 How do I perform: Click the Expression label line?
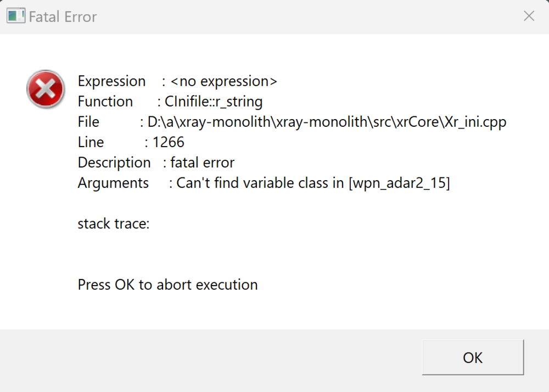(112, 81)
